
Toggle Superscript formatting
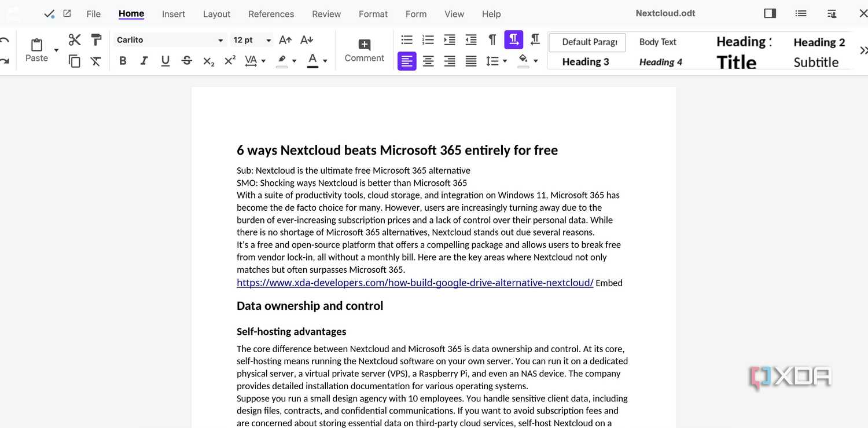(230, 61)
